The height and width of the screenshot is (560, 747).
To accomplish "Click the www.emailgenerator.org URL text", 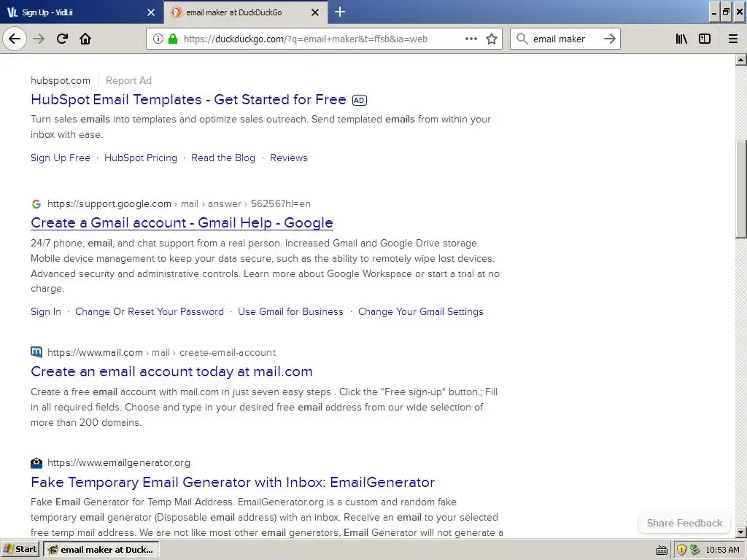I will 119,462.
